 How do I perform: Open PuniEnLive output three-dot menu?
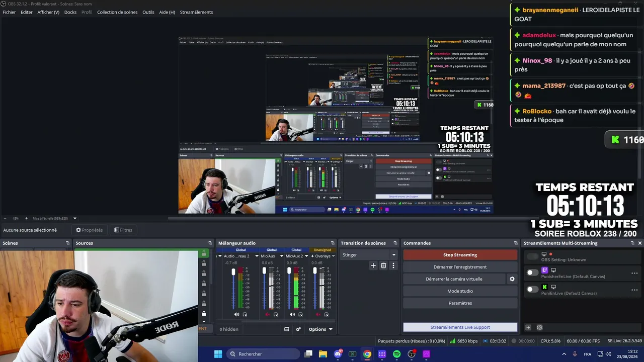coord(634,290)
